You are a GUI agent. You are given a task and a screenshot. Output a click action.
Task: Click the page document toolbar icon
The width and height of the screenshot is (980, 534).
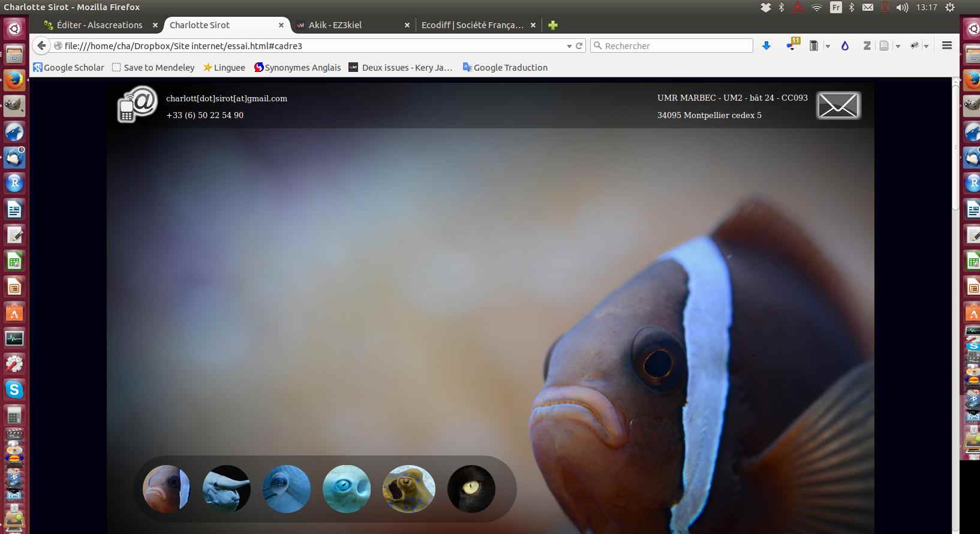[x=884, y=46]
